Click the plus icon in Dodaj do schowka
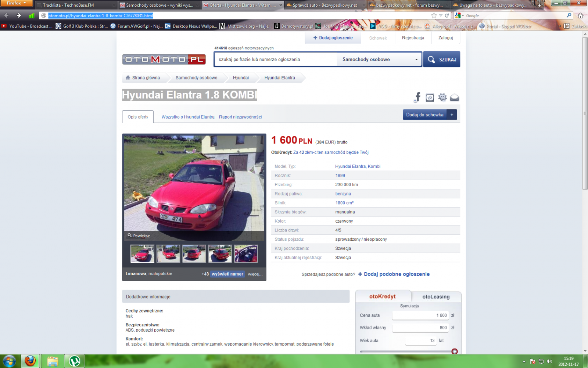This screenshot has height=368, width=588. coord(452,115)
